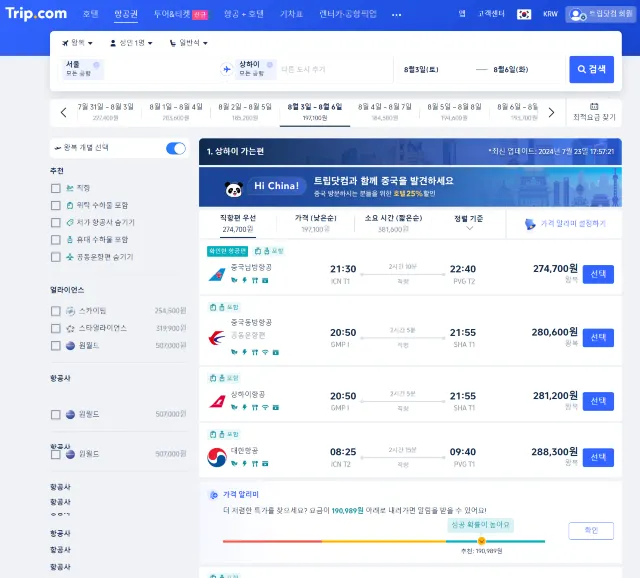The image size is (640, 578).
Task: Click the China Eastern Airlines logo
Action: [216, 336]
